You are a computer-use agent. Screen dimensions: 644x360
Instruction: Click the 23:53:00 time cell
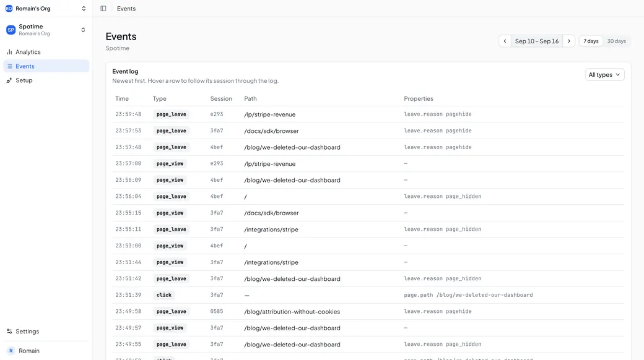pyautogui.click(x=128, y=246)
